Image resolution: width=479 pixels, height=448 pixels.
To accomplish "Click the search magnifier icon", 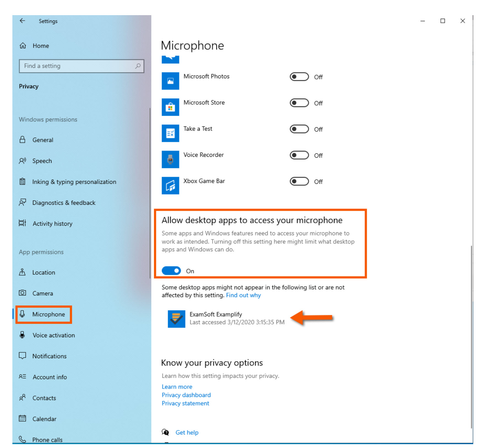I will coord(138,66).
